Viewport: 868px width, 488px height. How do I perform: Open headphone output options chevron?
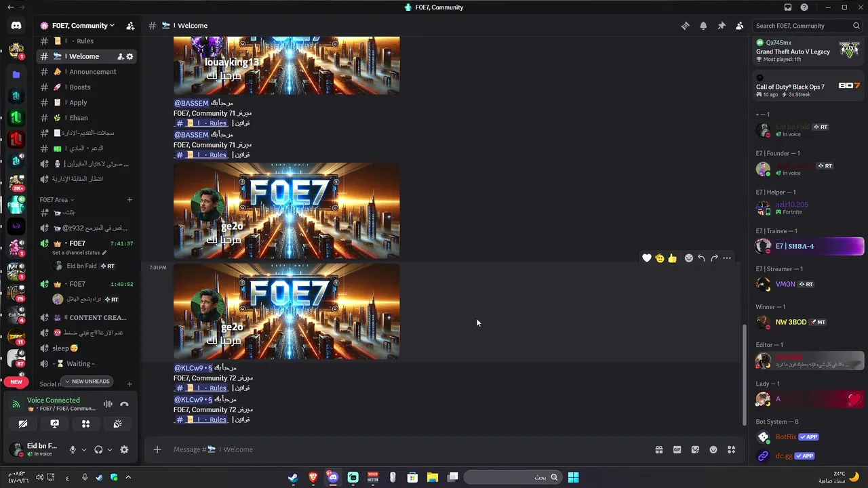[110, 449]
